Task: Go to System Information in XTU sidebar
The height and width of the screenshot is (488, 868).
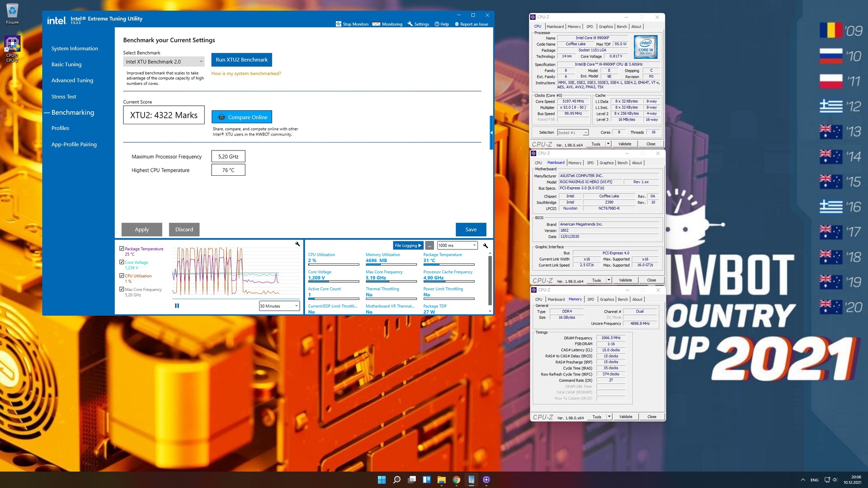Action: 75,48
